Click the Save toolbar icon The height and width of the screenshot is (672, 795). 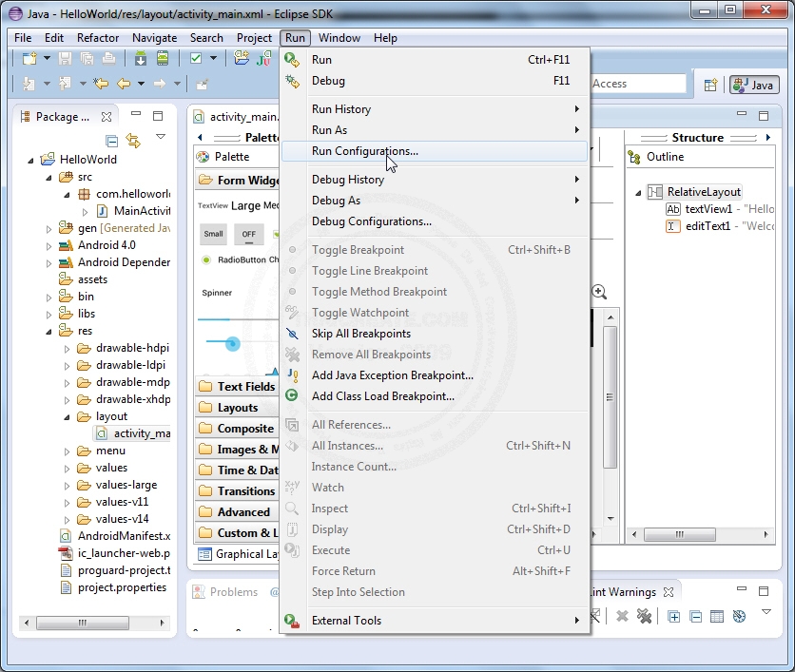pos(65,59)
